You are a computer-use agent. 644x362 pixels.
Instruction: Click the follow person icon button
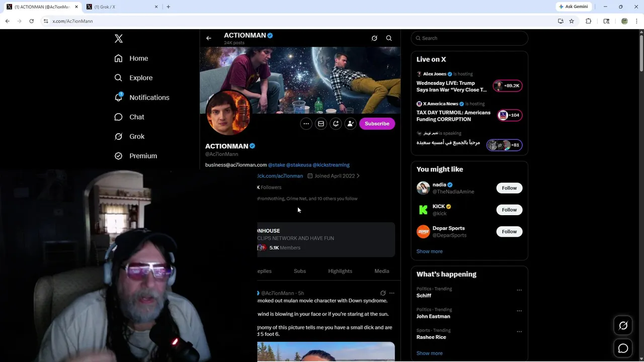click(x=350, y=124)
